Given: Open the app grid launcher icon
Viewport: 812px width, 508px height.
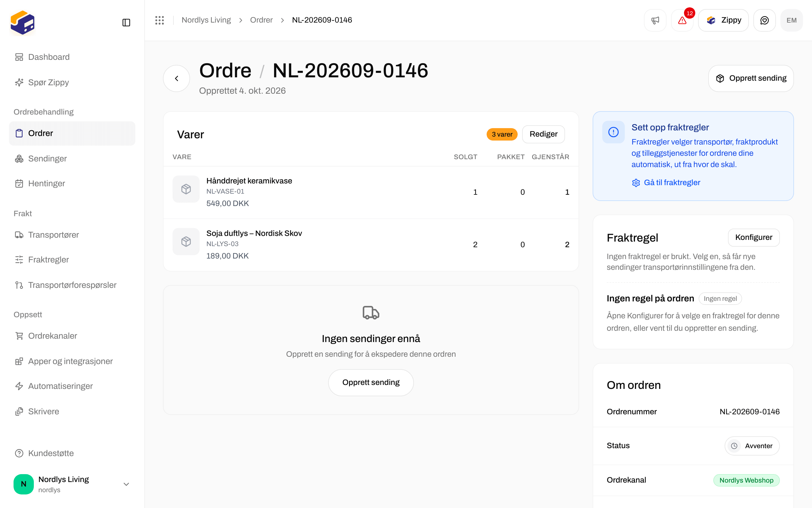Looking at the screenshot, I should (160, 20).
